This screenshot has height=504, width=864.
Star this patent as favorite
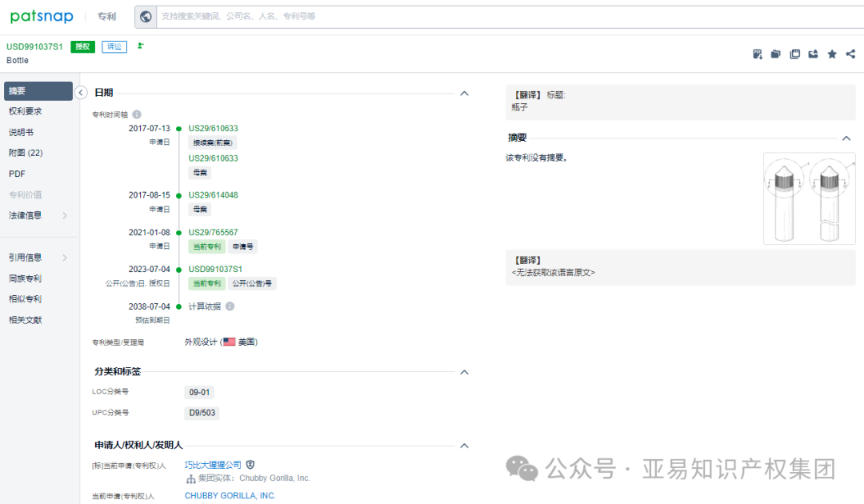[832, 53]
